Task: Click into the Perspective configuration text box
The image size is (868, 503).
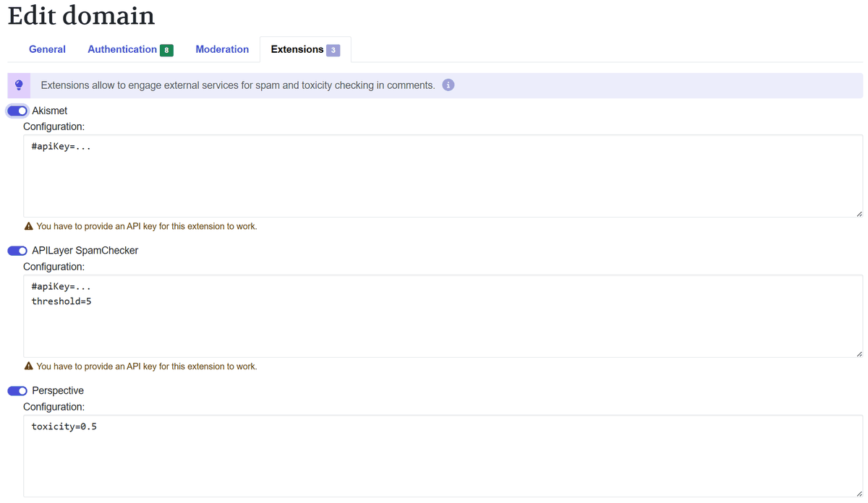Action: pos(443,459)
